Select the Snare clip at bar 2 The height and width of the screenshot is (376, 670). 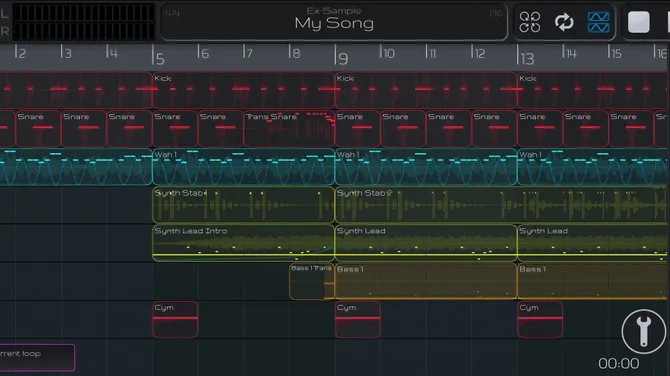pos(38,128)
